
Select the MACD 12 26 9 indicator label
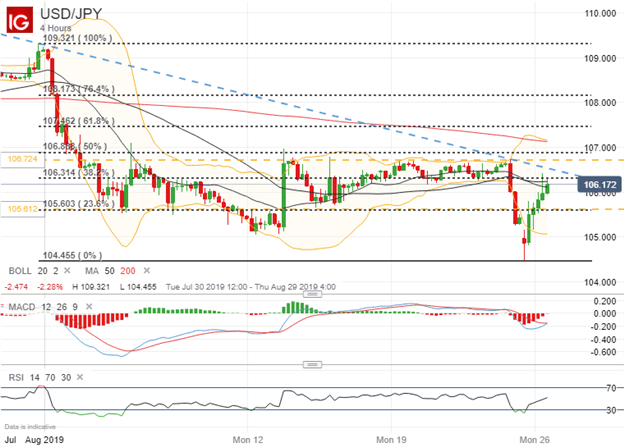36,301
